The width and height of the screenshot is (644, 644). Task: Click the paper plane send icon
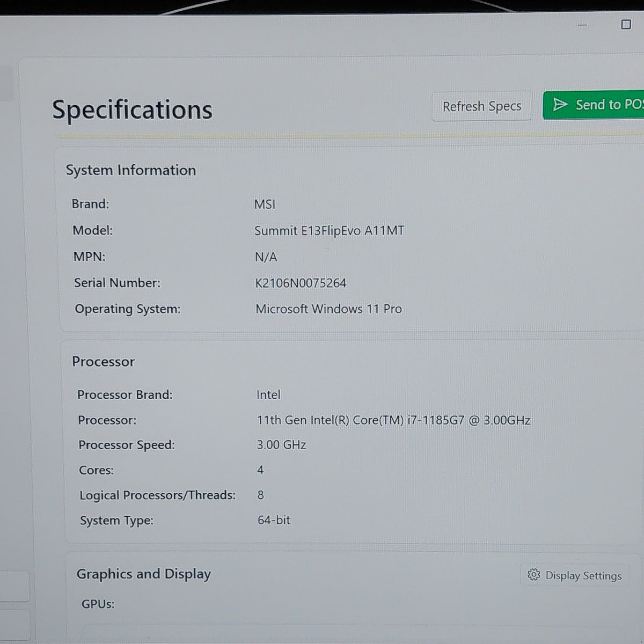(560, 104)
